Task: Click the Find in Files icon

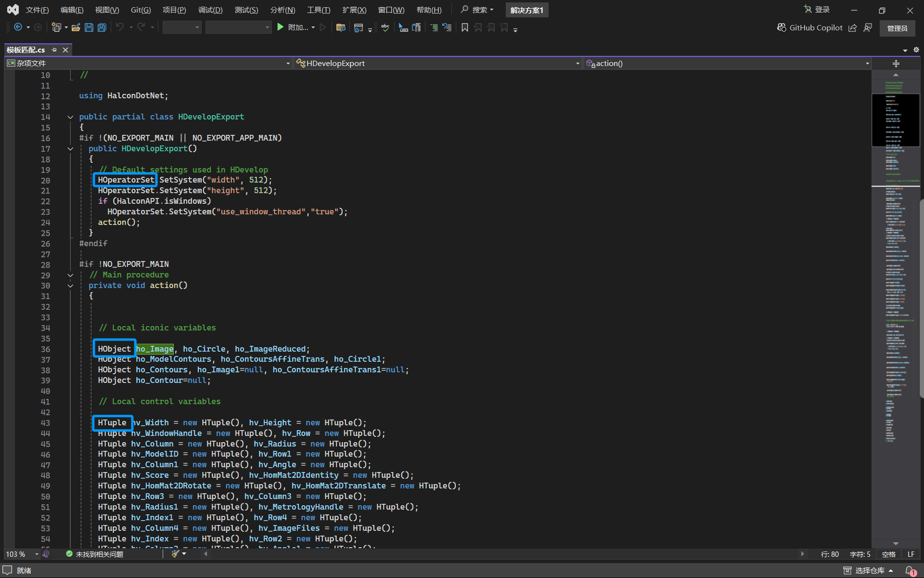Action: tap(341, 27)
